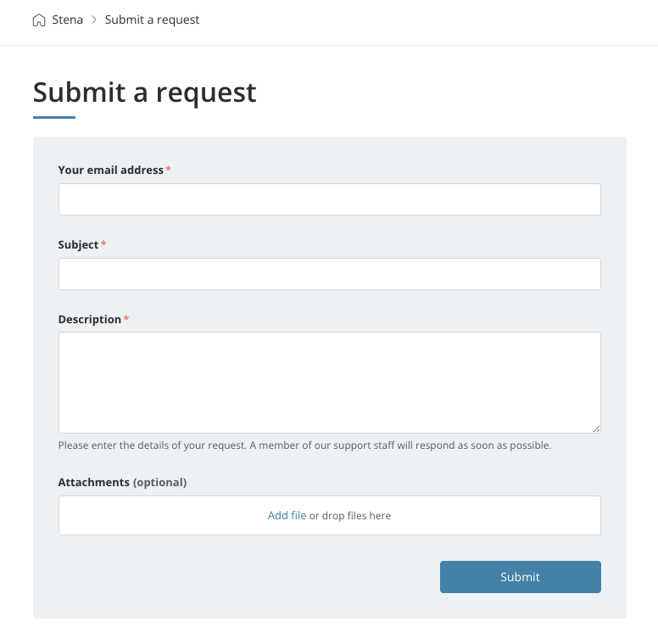Click the required asterisk beside email address
The image size is (658, 644).
[x=169, y=170]
